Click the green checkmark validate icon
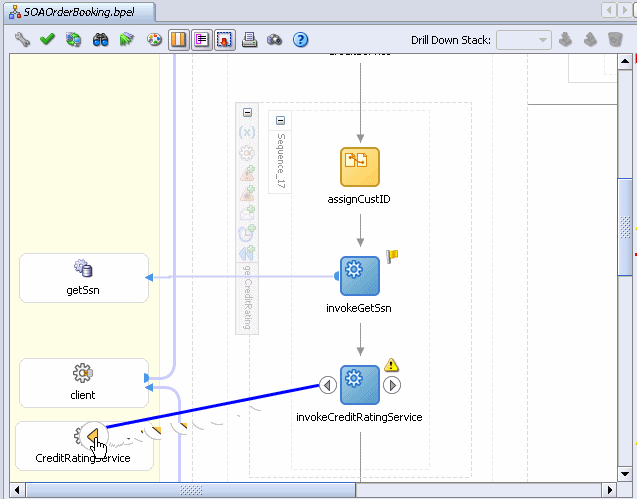 (48, 39)
